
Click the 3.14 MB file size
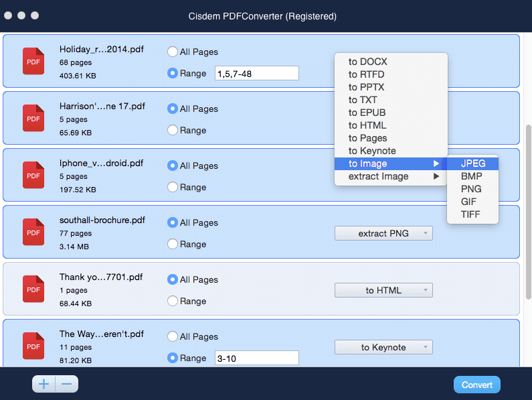[74, 247]
